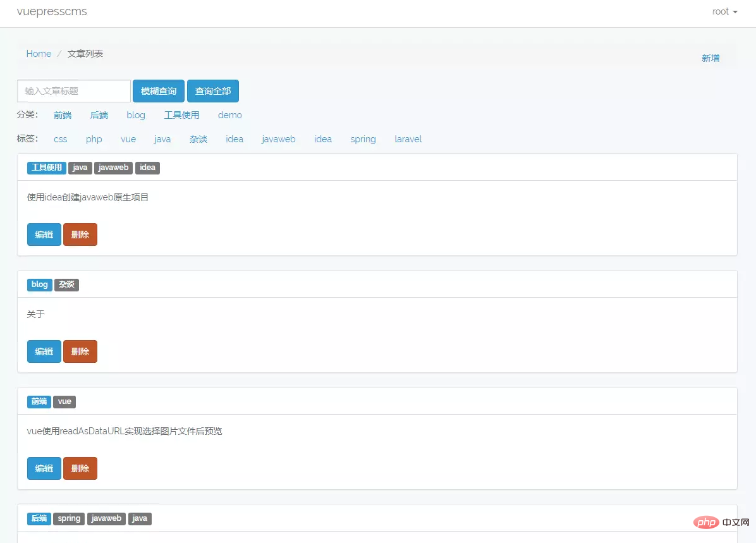The image size is (756, 543).
Task: Click the 杂谈 badge on second card
Action: 66,284
